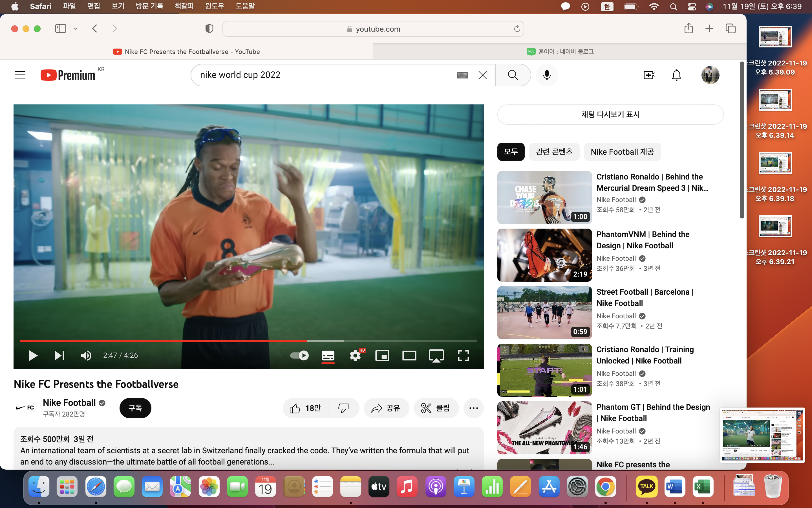812x508 pixels.
Task: Click the youtube.com address bar
Action: [373, 29]
